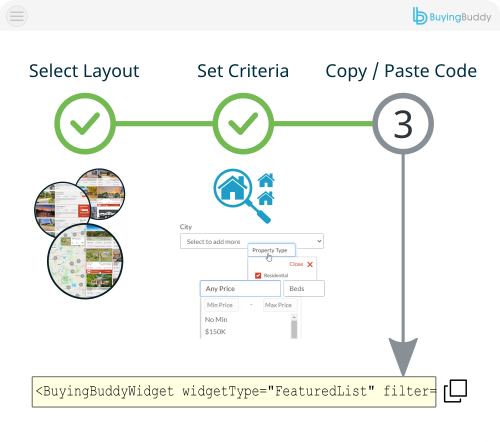Click the Set Criteria heading
Screen dimensions: 500x442
[x=243, y=71]
